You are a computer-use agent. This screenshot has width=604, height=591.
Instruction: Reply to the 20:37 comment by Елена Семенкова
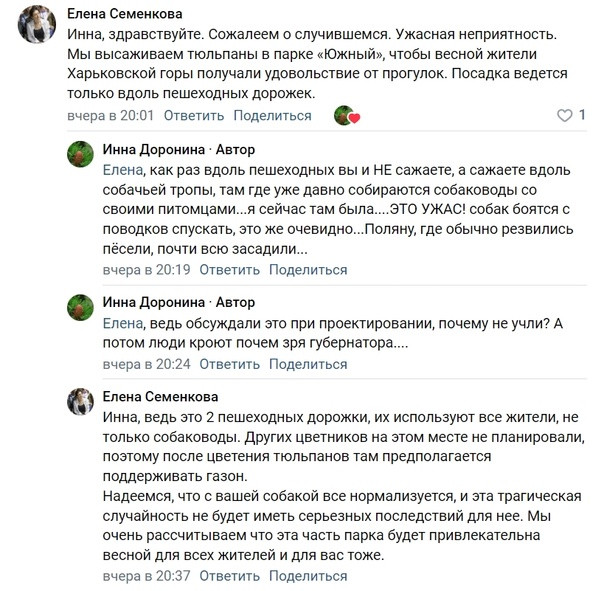tap(229, 576)
